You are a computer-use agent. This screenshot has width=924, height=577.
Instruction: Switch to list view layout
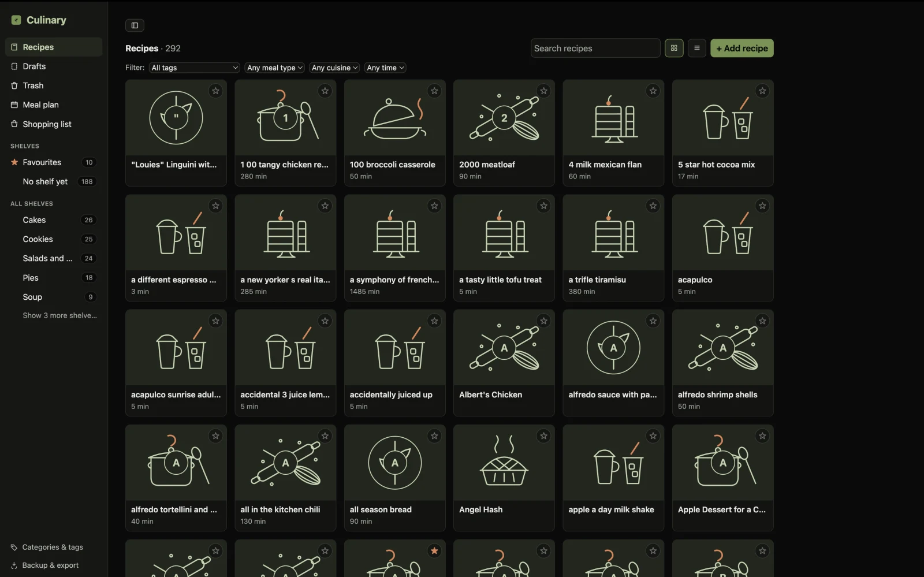point(697,48)
